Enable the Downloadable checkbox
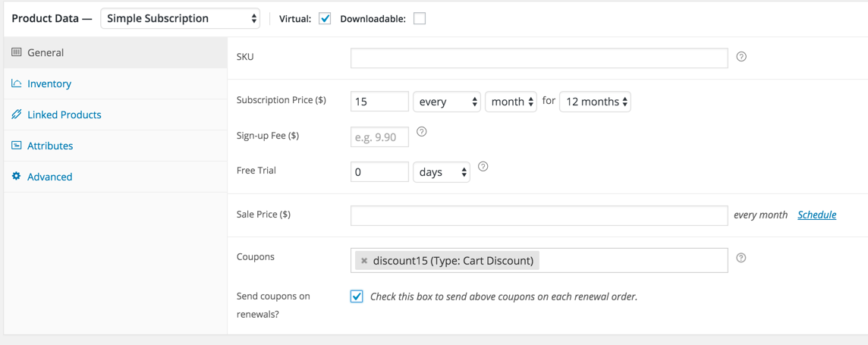This screenshot has height=345, width=868. pyautogui.click(x=420, y=19)
